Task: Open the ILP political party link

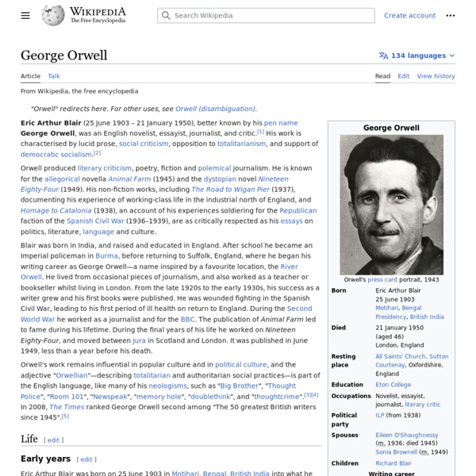Action: (x=380, y=415)
